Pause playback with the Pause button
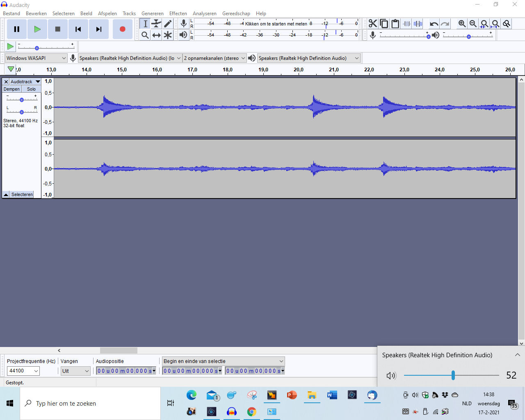 point(17,29)
